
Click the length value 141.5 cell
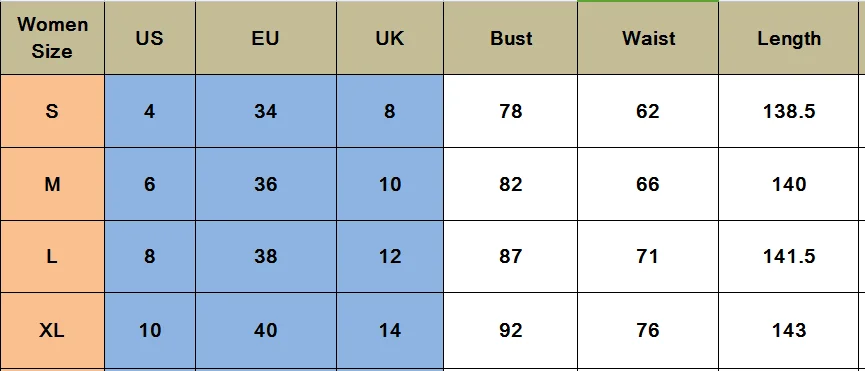pos(789,257)
